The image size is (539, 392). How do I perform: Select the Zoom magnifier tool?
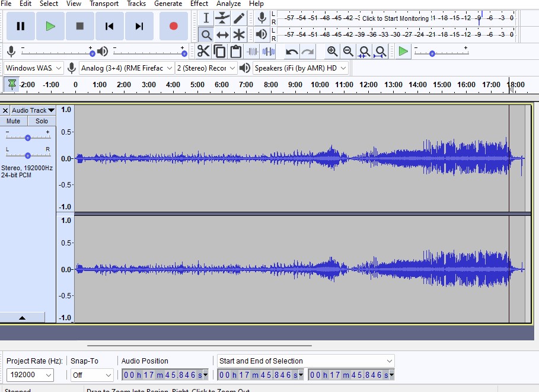206,35
